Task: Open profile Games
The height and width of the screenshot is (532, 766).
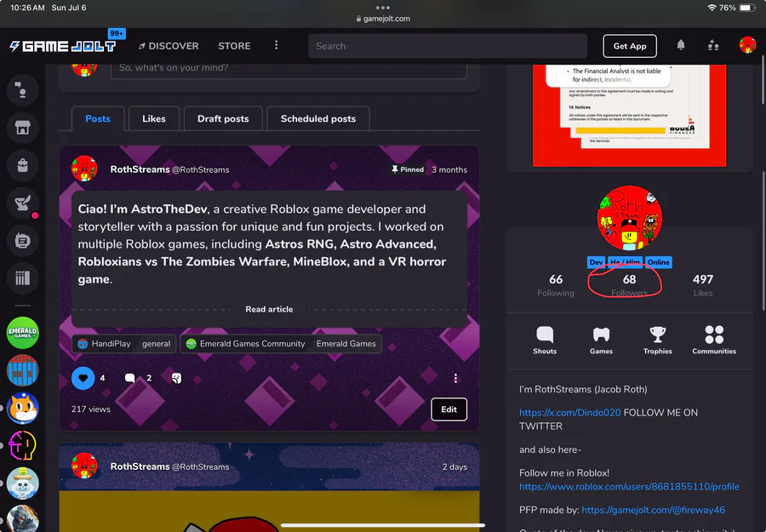Action: click(x=601, y=340)
